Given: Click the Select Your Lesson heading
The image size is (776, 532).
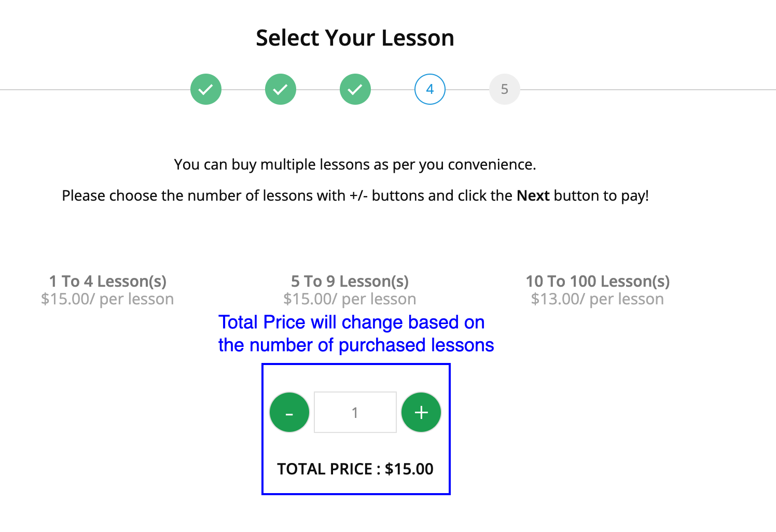Looking at the screenshot, I should pyautogui.click(x=355, y=38).
